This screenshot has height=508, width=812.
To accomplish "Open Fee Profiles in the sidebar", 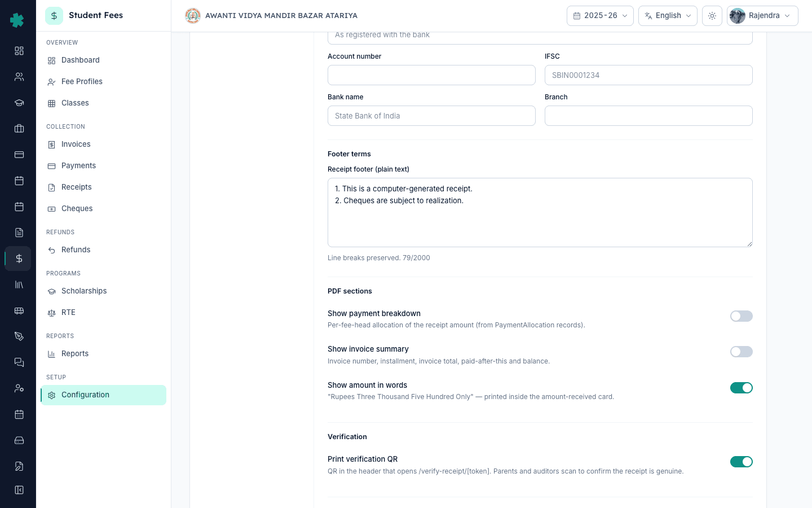I will click(103, 82).
